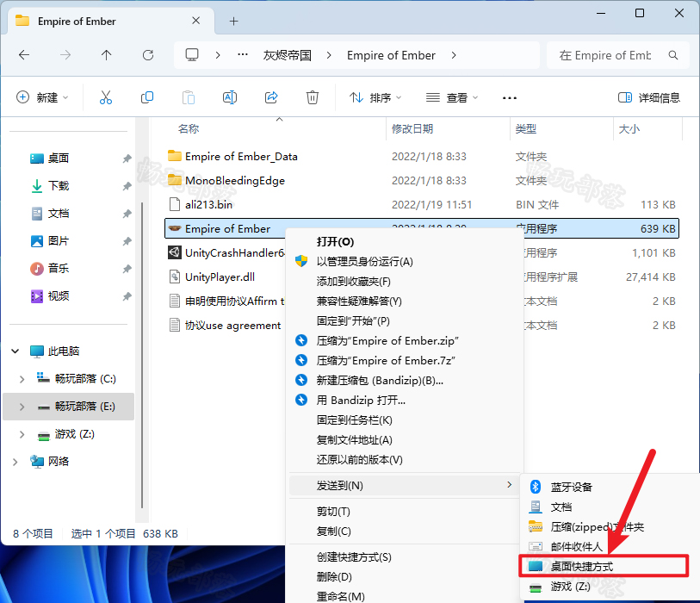700x603 pixels.
Task: Add a new tab with plus button
Action: coord(233,21)
